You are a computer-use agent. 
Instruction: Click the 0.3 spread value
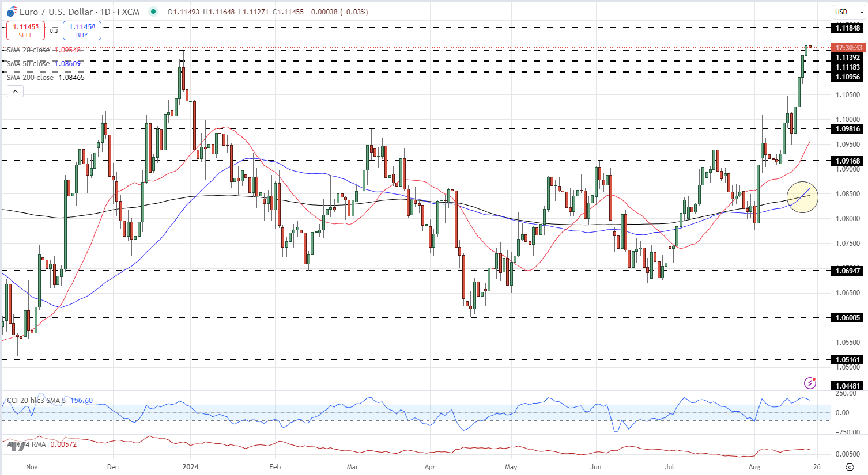pyautogui.click(x=54, y=31)
